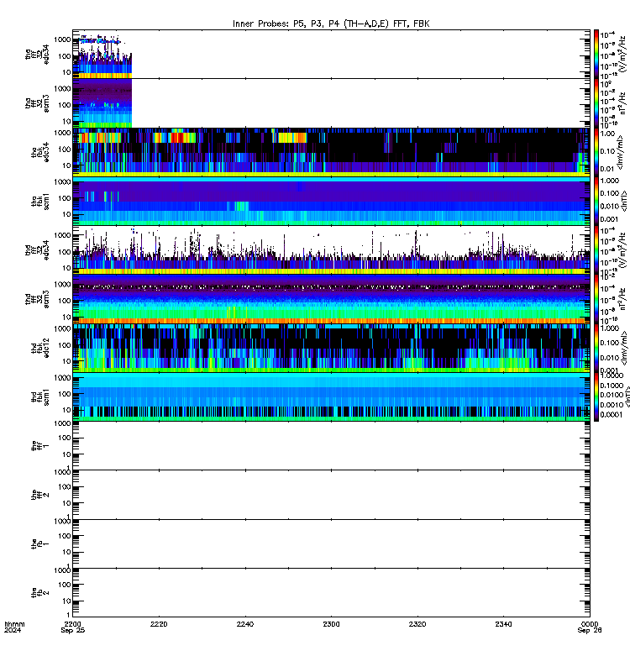This screenshot has width=630, height=672.
Task: Click the <|mV/m|> unit label beside tha fbk edc34
Action: (x=622, y=154)
